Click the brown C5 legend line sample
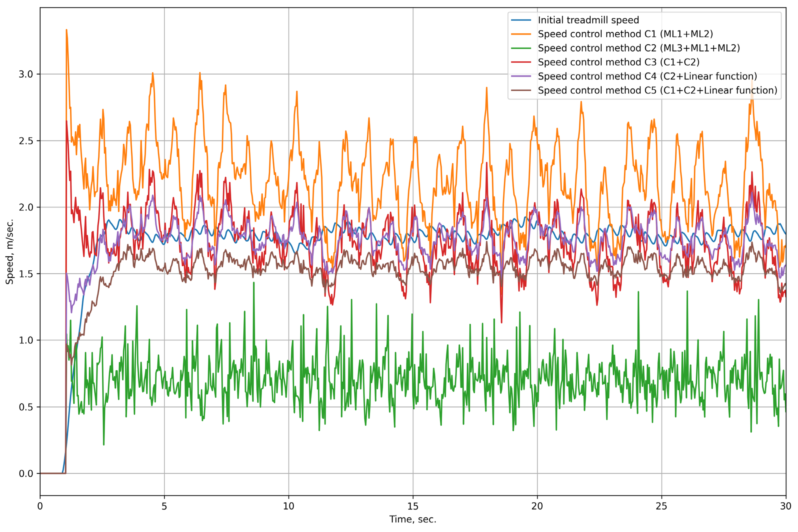The width and height of the screenshot is (798, 532). point(521,91)
